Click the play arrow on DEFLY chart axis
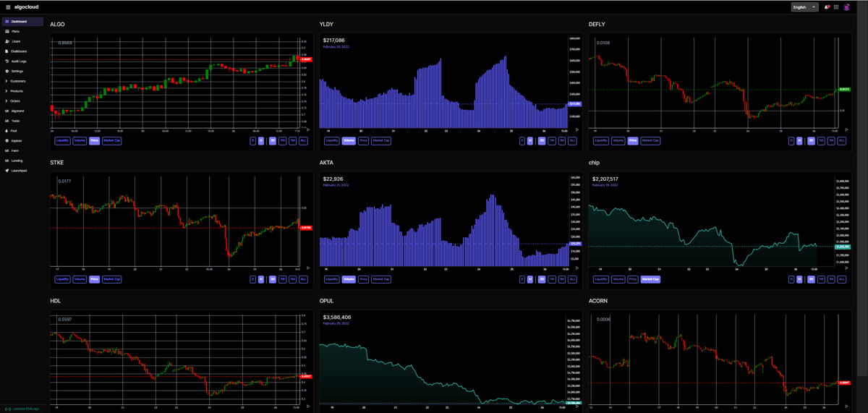 click(x=847, y=129)
